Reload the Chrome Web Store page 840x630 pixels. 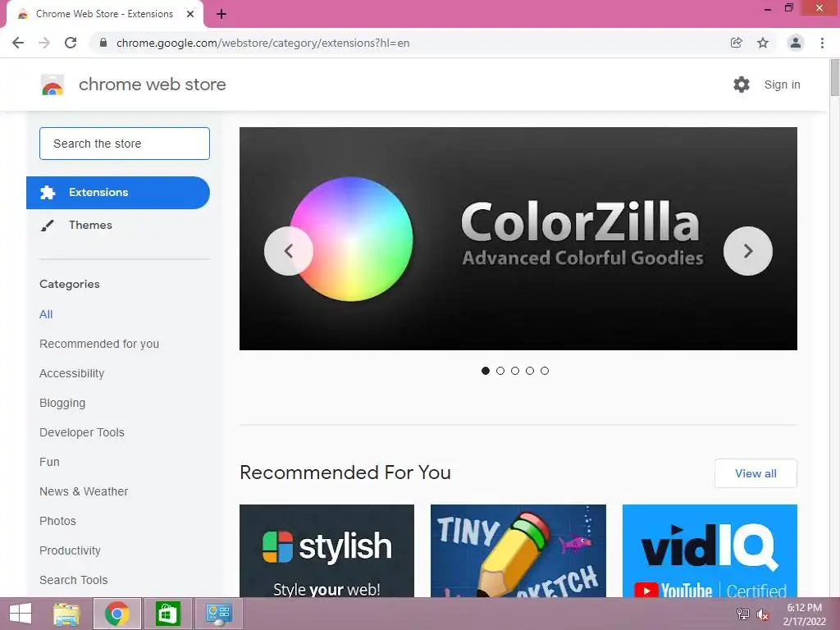[x=71, y=43]
